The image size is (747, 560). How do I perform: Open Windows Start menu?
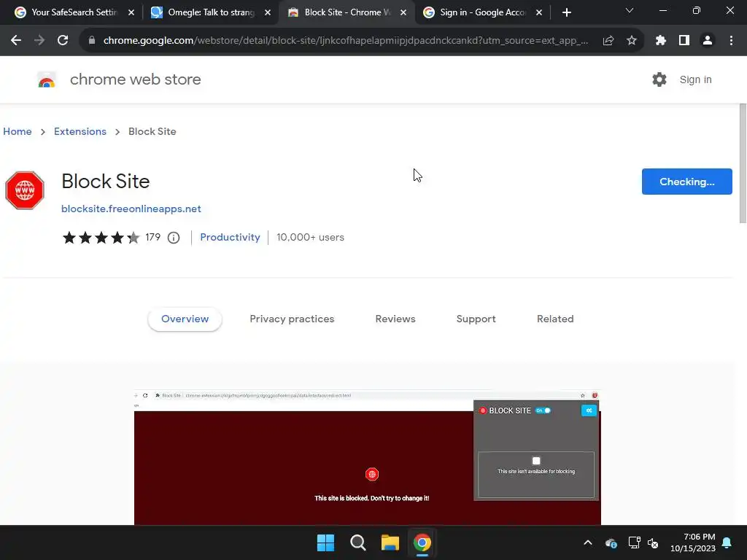326,542
